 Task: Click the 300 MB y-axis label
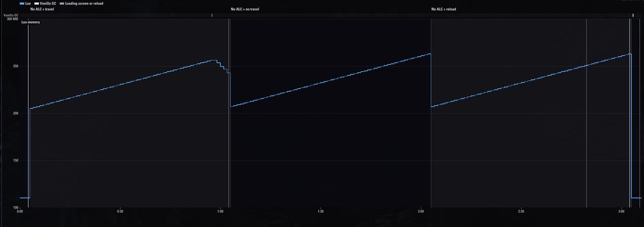[x=13, y=19]
